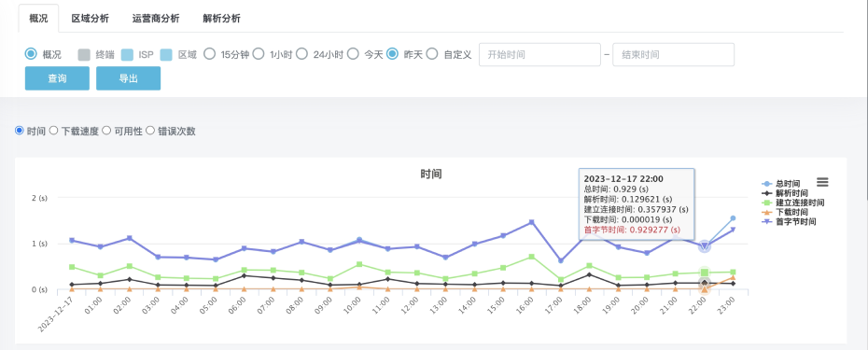
Task: Select the 今天 time range radio
Action: click(353, 54)
